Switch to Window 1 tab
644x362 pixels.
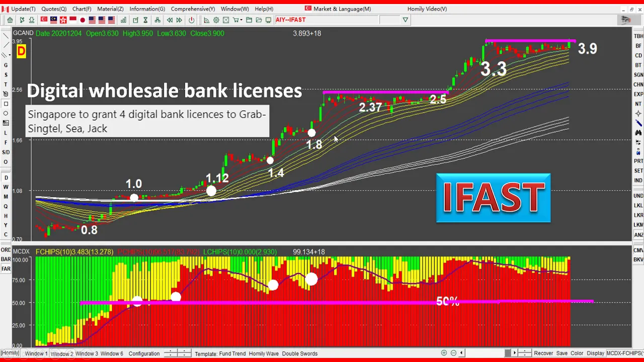(36, 353)
